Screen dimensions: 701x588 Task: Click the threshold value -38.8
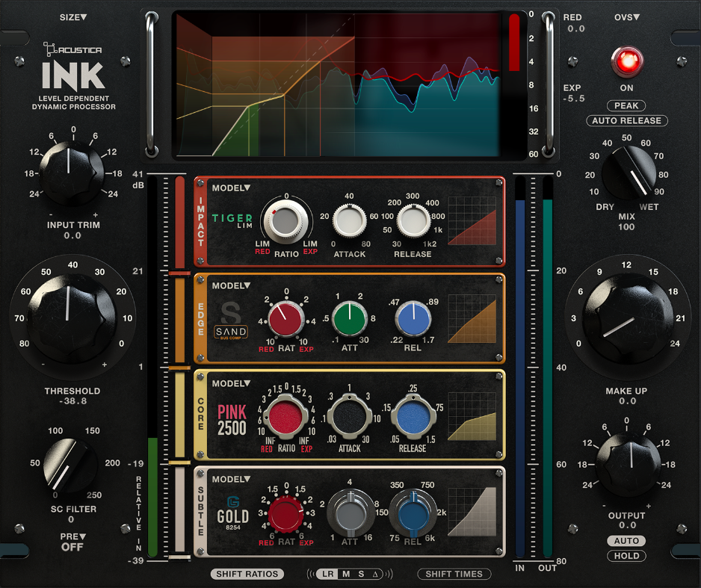pos(73,401)
